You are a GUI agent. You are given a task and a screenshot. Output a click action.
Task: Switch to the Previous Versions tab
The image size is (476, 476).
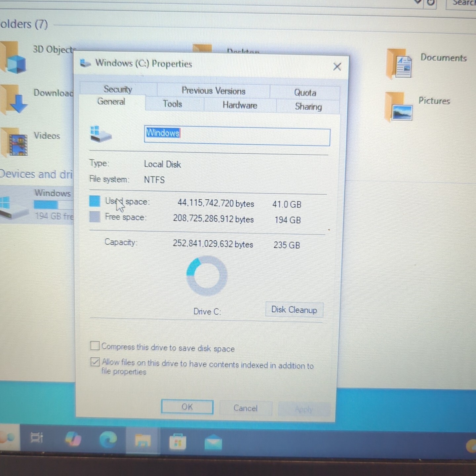click(214, 91)
